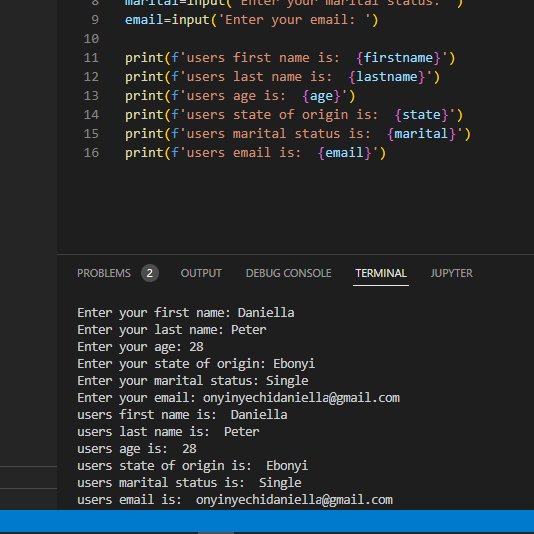Click line 13 print age statement
Image resolution: width=534 pixels, height=534 pixels.
coord(240,96)
